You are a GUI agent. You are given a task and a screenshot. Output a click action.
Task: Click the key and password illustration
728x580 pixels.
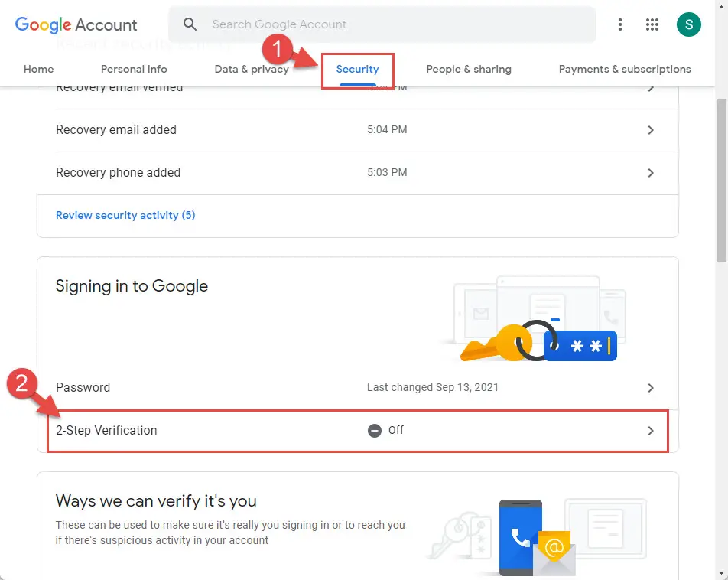[534, 320]
